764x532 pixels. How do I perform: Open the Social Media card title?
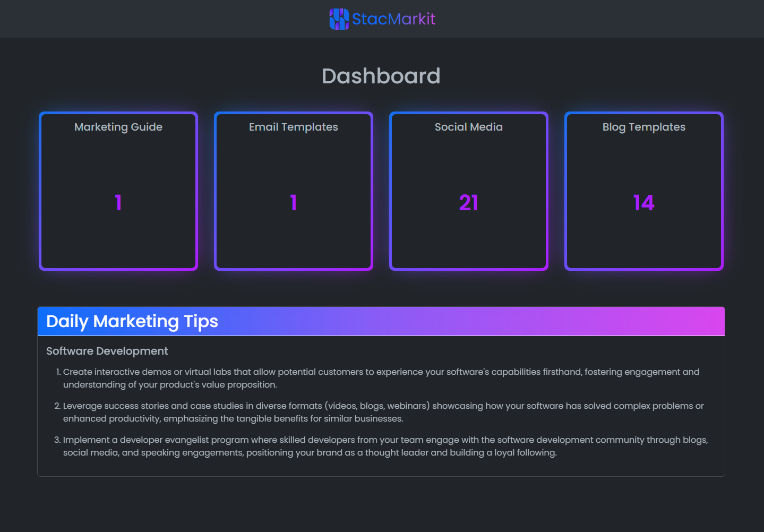coord(468,127)
